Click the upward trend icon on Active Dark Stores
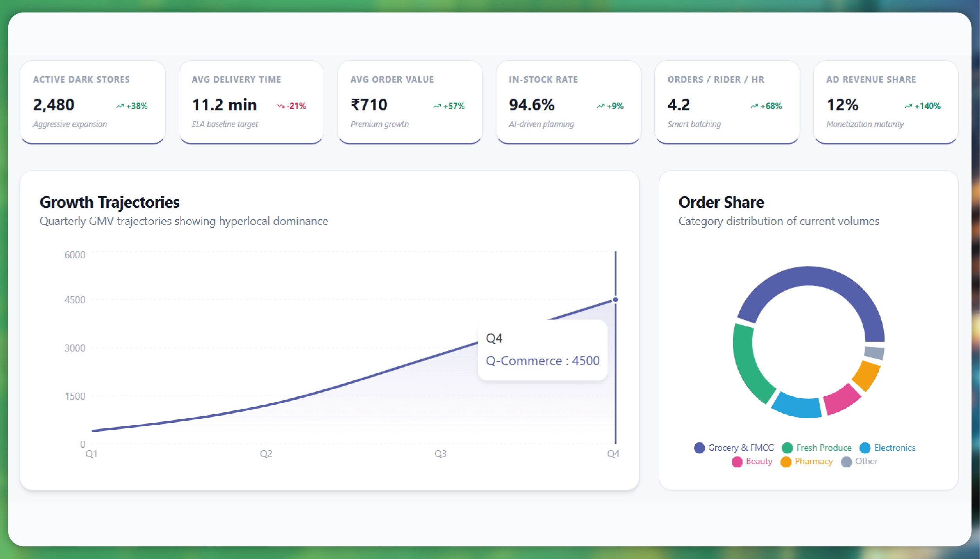Screen dimensions: 980x559 [119, 105]
